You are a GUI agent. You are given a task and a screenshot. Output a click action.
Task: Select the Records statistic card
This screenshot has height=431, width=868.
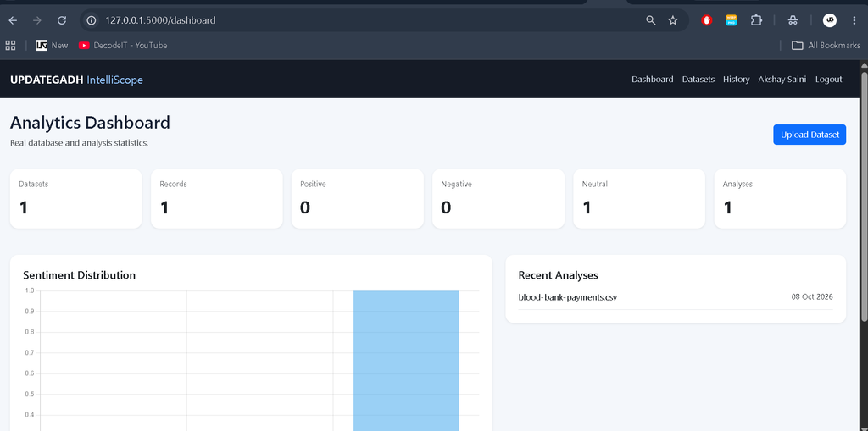point(216,199)
